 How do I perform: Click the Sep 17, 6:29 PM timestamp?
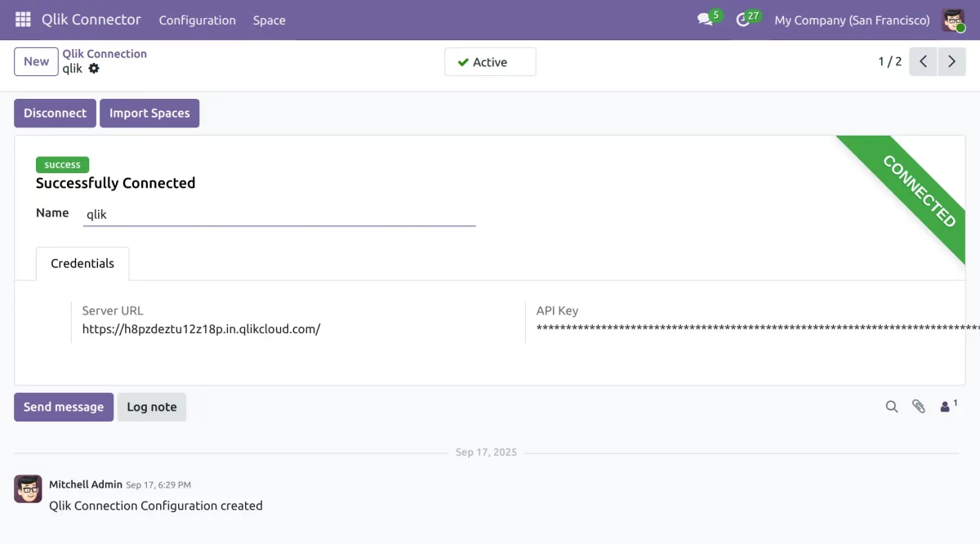(158, 485)
